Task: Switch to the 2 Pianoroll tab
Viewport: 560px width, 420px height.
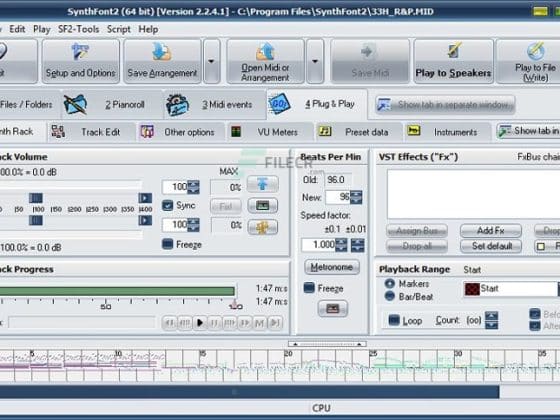Action: pyautogui.click(x=111, y=104)
